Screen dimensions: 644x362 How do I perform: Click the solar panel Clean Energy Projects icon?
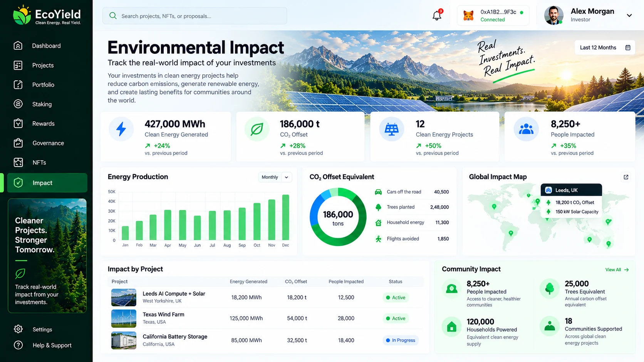point(392,129)
